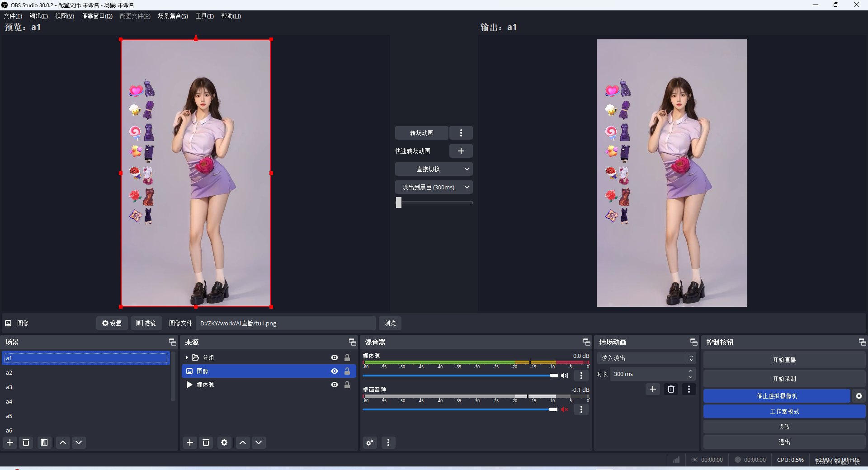Image resolution: width=868 pixels, height=470 pixels.
Task: Move scene up arrow in Scenes panel
Action: coord(63,442)
